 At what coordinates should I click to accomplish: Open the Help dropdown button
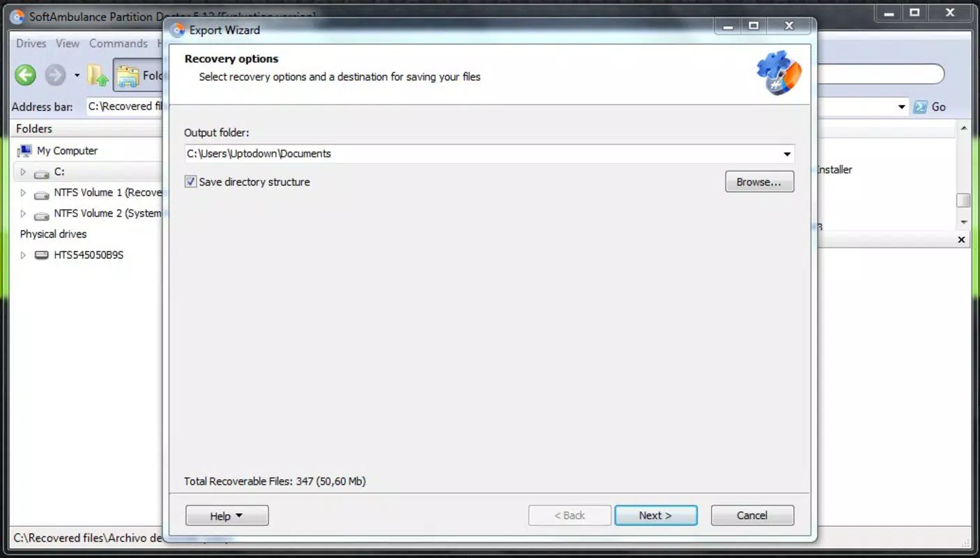[227, 515]
